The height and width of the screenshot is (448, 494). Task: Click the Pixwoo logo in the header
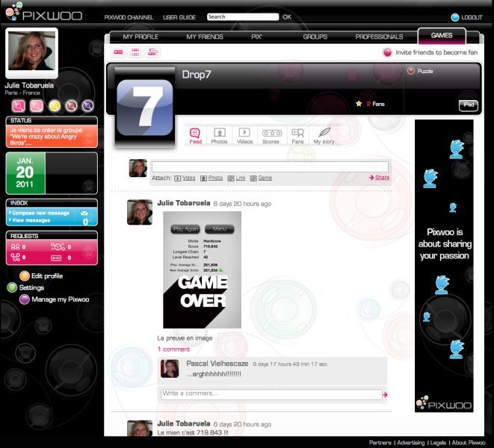click(x=44, y=12)
